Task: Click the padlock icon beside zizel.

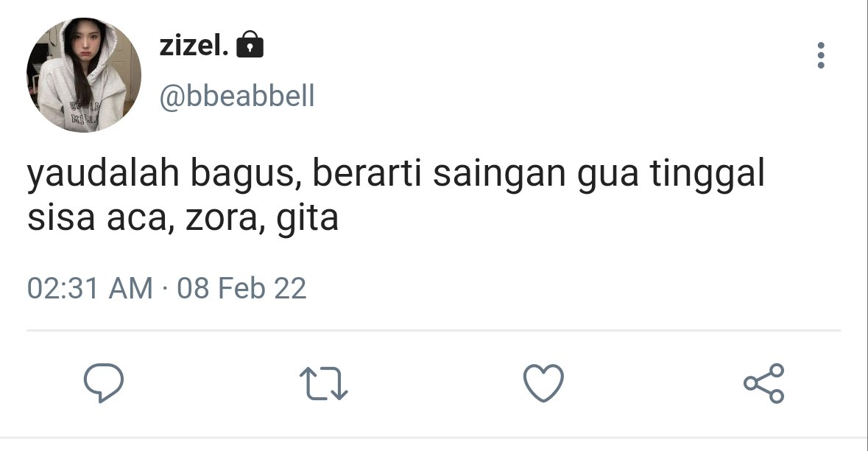Action: click(250, 44)
